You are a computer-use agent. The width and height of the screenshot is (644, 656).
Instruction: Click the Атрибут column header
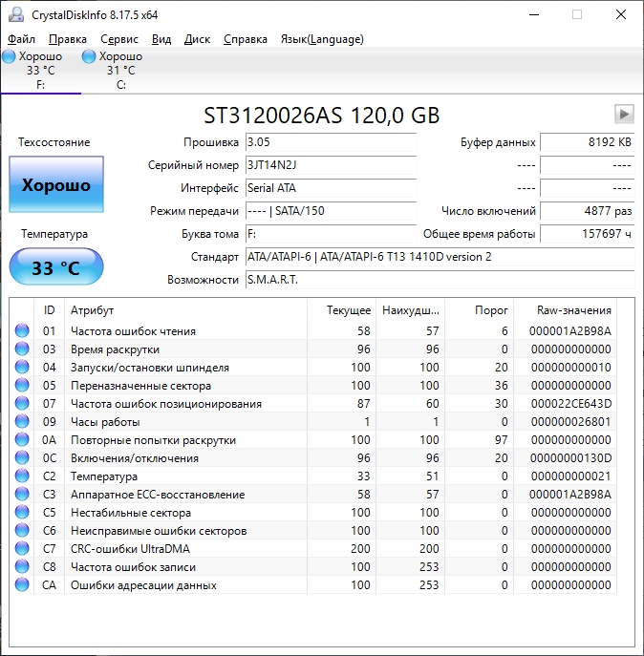coord(186,310)
